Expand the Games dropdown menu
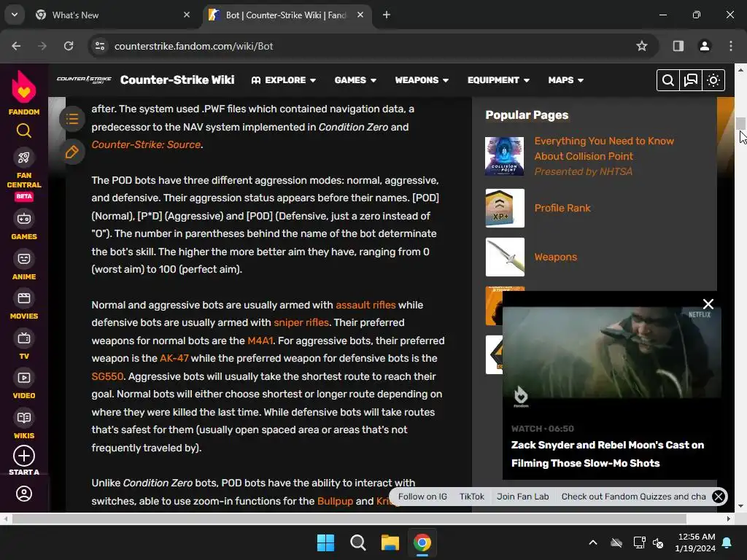The image size is (747, 560). point(355,80)
